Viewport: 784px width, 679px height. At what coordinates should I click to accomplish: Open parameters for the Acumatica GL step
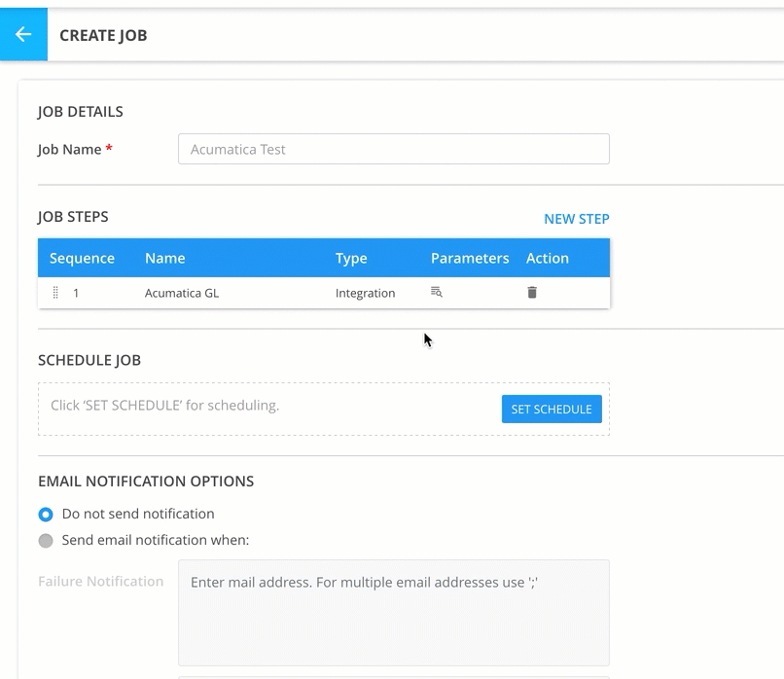(x=437, y=292)
